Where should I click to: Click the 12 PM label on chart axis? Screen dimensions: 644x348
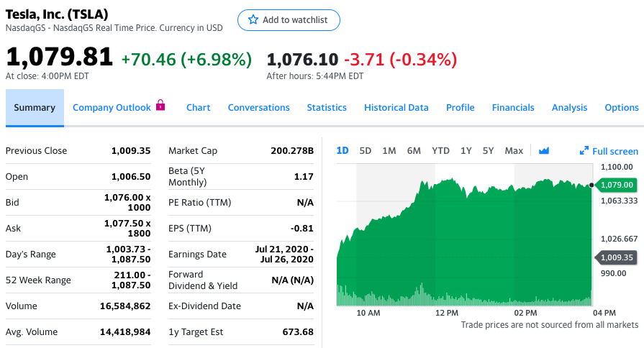pyautogui.click(x=446, y=313)
